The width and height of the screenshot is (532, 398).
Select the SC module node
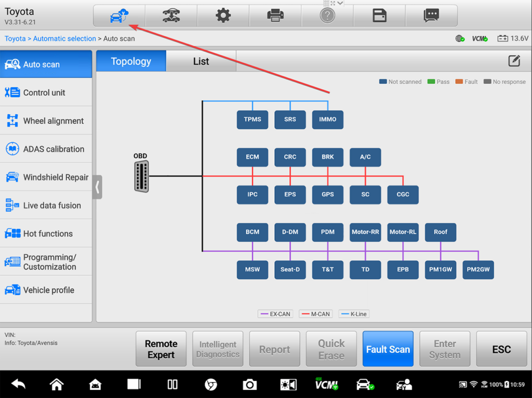click(x=365, y=195)
